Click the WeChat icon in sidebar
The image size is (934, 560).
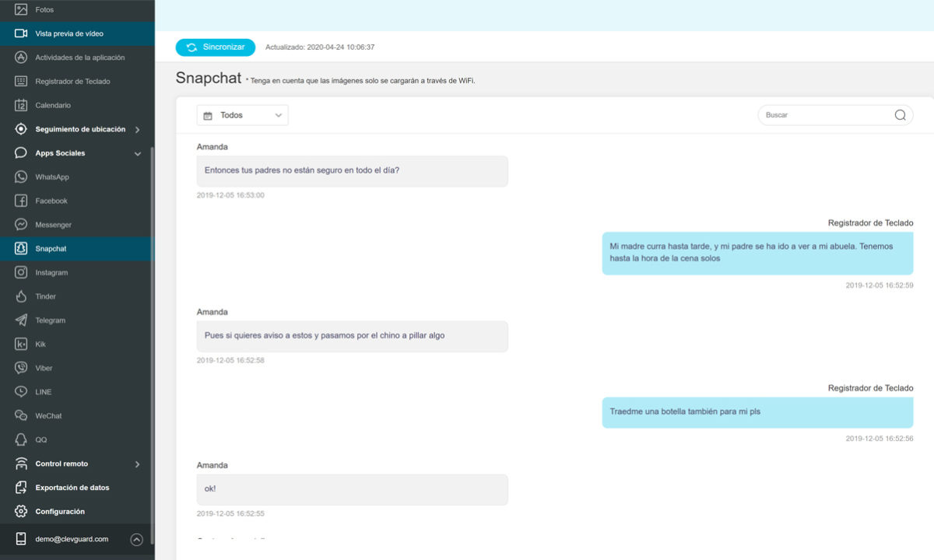click(21, 416)
